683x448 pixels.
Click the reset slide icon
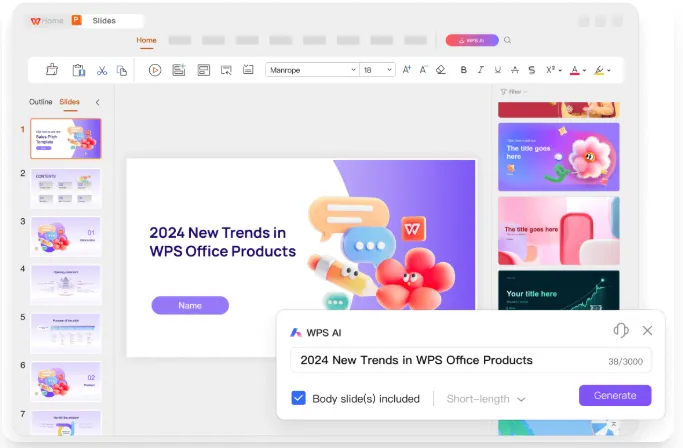[x=248, y=69]
